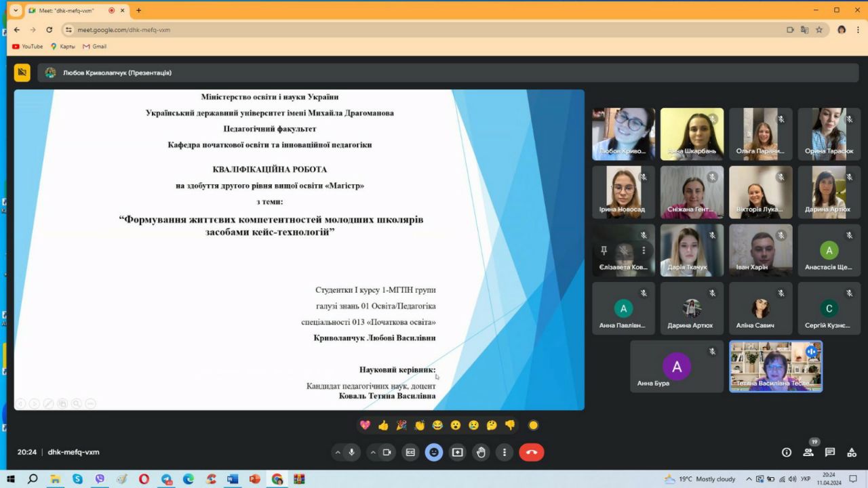Open the tab search dropdown in Chrome
The height and width of the screenshot is (488, 868).
click(x=16, y=10)
